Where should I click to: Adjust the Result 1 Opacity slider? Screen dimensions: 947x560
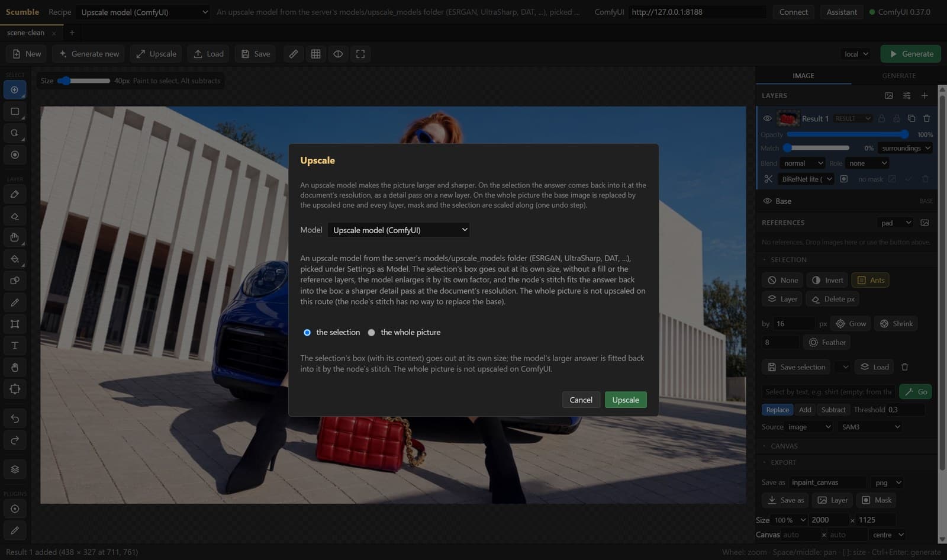[848, 134]
